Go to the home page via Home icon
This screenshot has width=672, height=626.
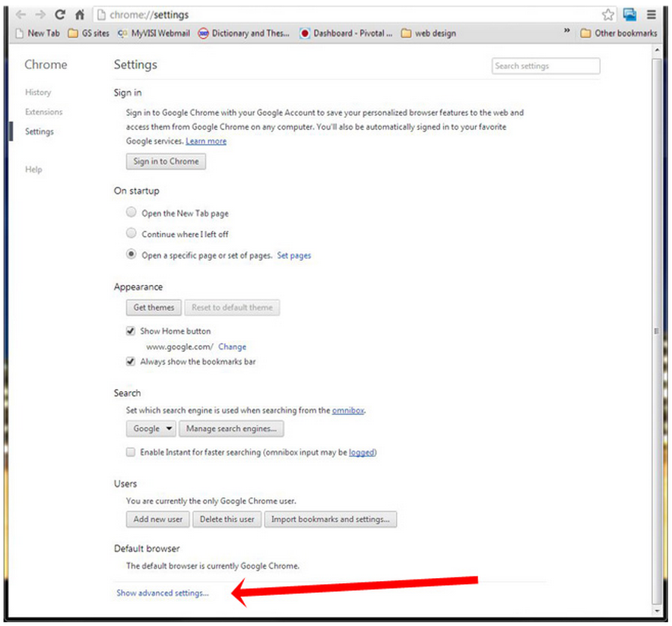(80, 15)
